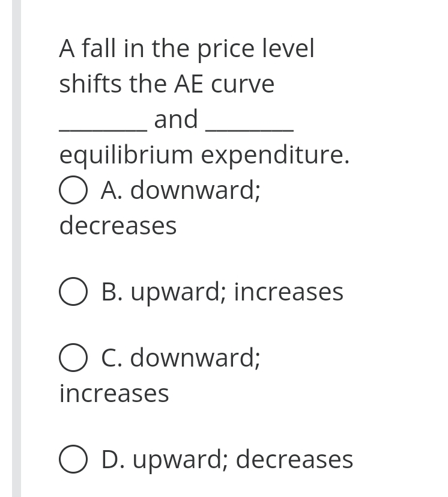Select radio button for option D

coord(73,459)
